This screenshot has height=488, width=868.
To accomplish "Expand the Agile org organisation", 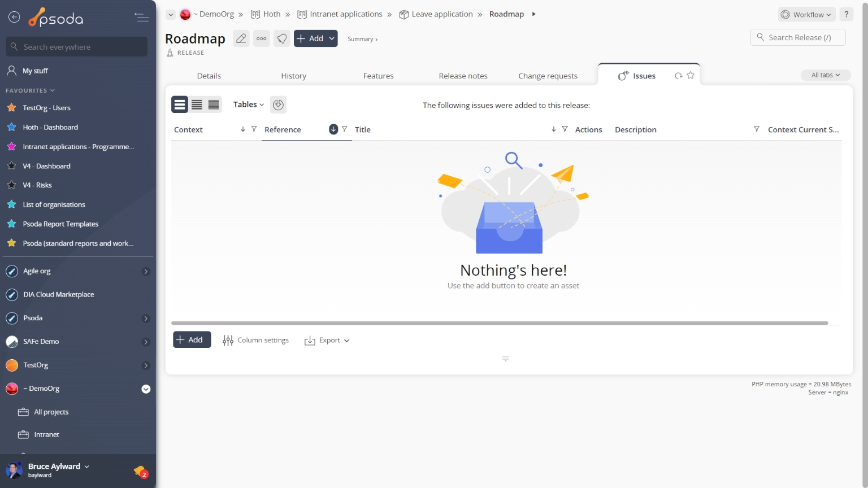I will [146, 272].
